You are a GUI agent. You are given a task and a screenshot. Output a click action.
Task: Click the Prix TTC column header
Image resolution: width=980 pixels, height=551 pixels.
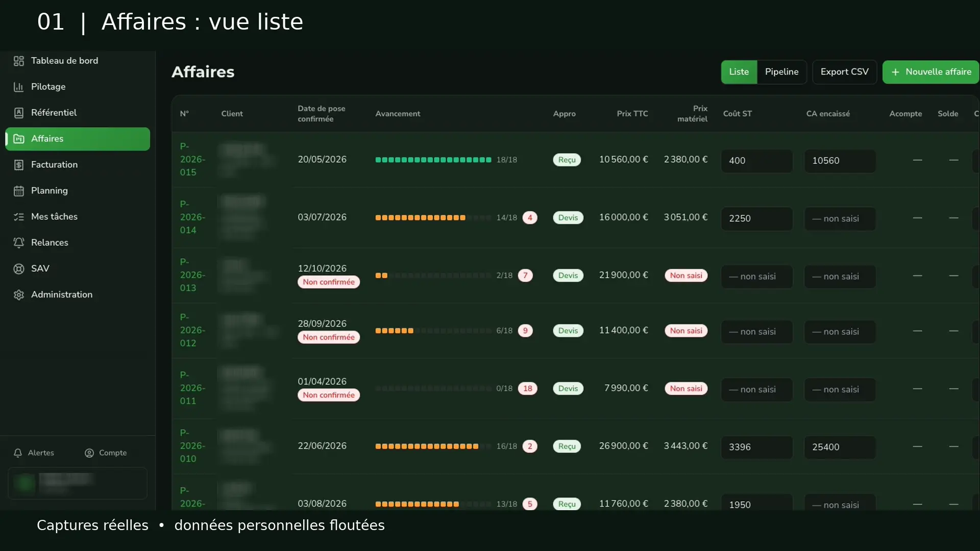[x=632, y=114]
